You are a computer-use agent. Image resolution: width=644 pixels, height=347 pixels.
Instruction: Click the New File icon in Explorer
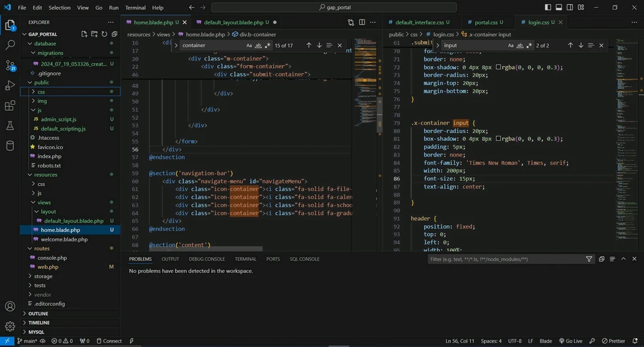(x=84, y=33)
